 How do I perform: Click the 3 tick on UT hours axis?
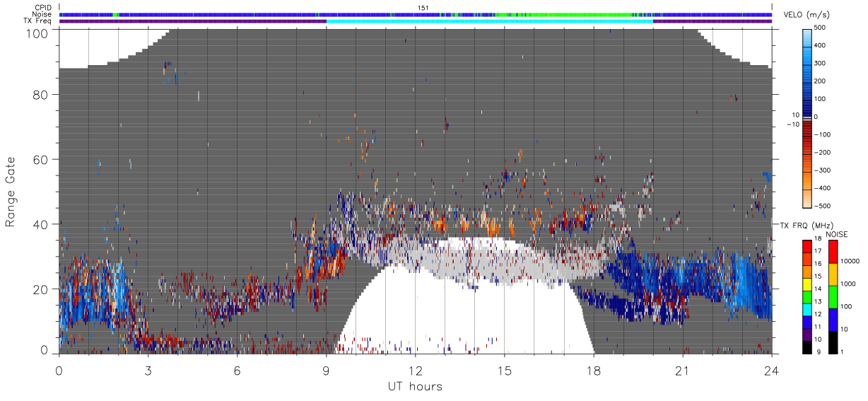(148, 370)
